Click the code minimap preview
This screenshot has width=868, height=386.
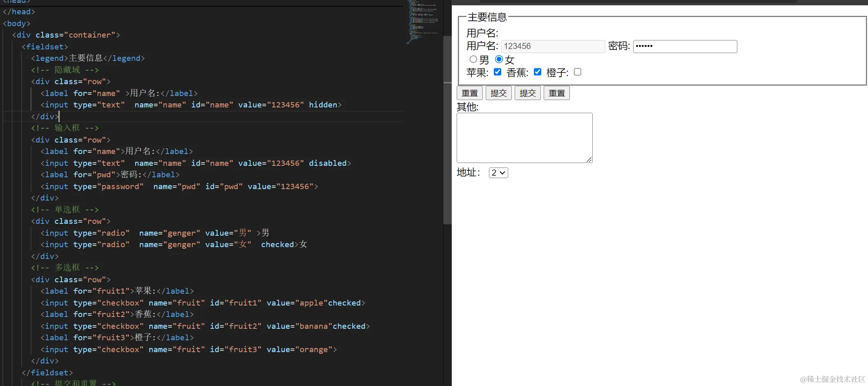[x=423, y=21]
